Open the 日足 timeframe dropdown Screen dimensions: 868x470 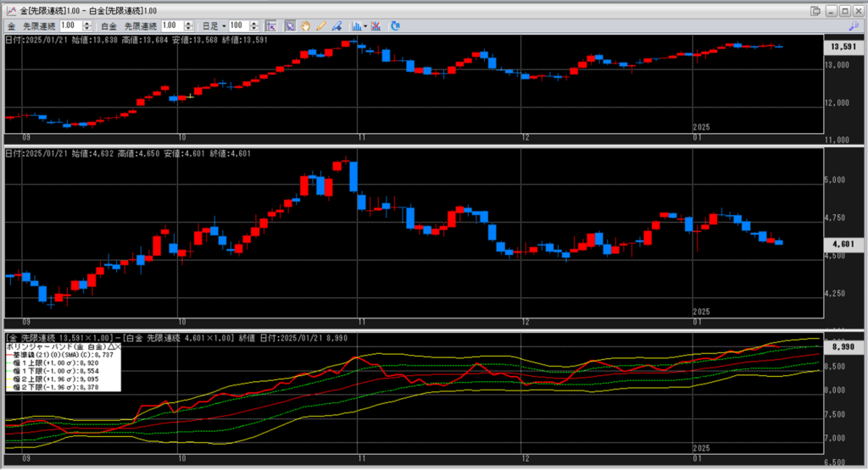click(x=213, y=26)
